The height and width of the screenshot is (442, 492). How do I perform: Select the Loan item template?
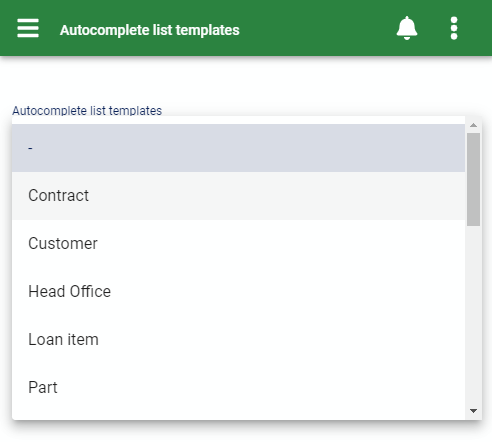click(238, 340)
